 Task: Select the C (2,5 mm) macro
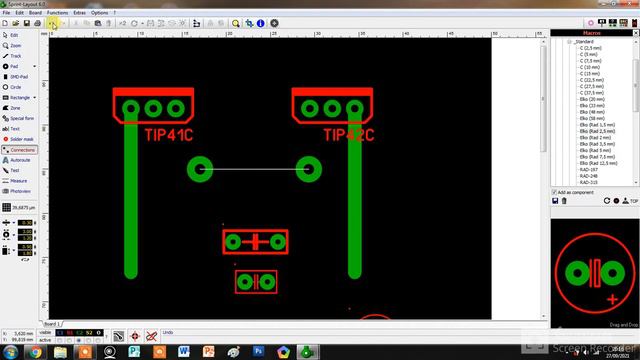(x=591, y=48)
